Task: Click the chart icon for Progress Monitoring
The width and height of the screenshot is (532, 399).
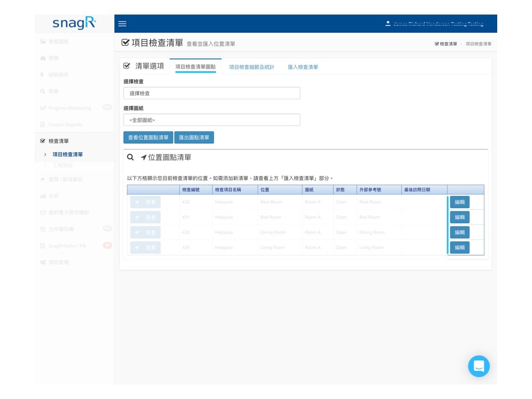Action: pos(43,108)
